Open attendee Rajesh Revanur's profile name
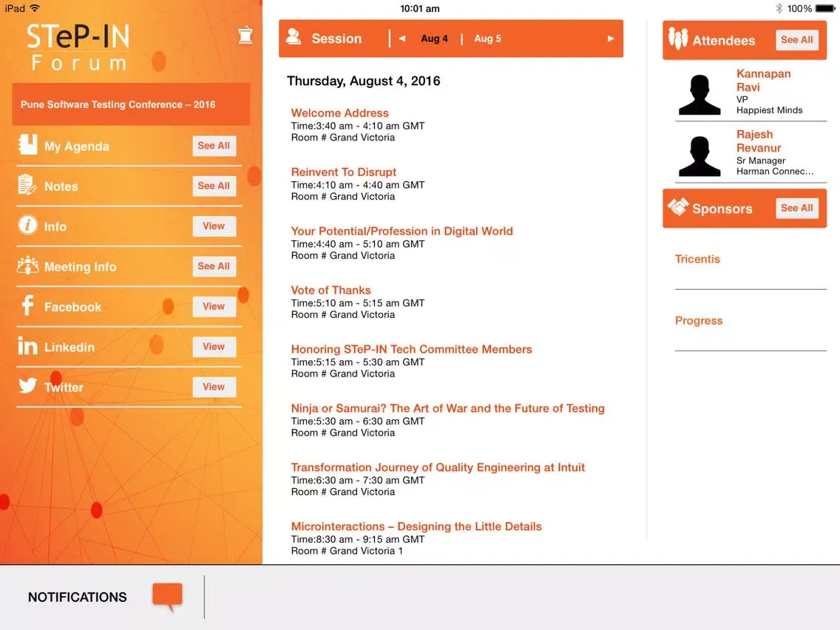 coord(759,141)
